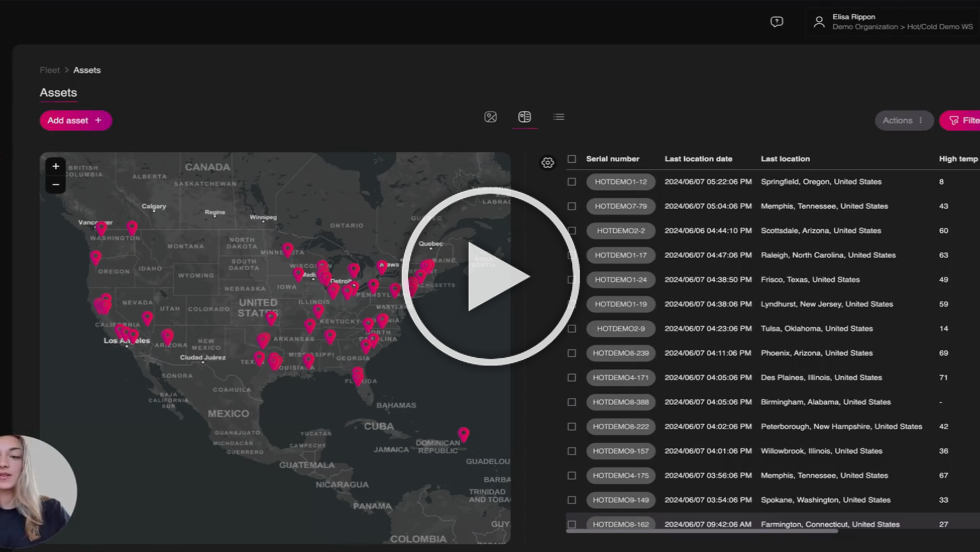
Task: Zoom out on the map
Action: (55, 184)
